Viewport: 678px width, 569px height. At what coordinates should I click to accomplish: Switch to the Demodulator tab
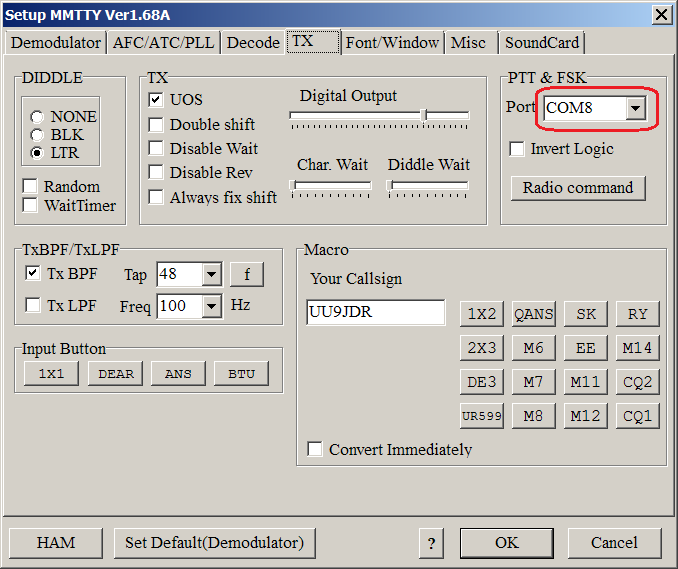pos(55,43)
